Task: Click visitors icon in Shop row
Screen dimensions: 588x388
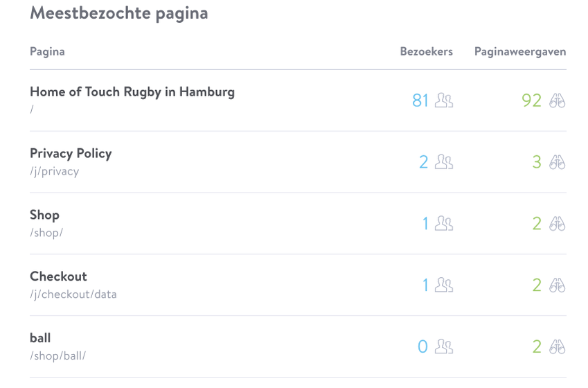Action: (x=444, y=224)
